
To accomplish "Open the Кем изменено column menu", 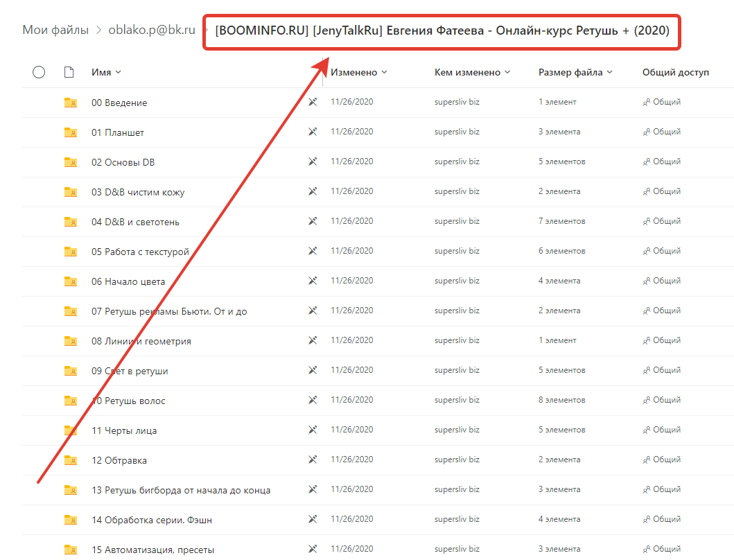I will tap(472, 72).
